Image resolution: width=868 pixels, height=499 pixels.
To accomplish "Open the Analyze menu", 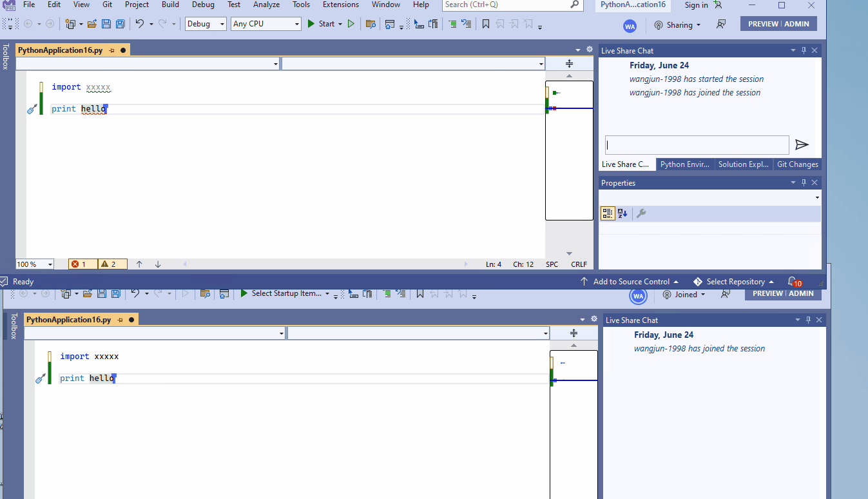I will 266,5.
